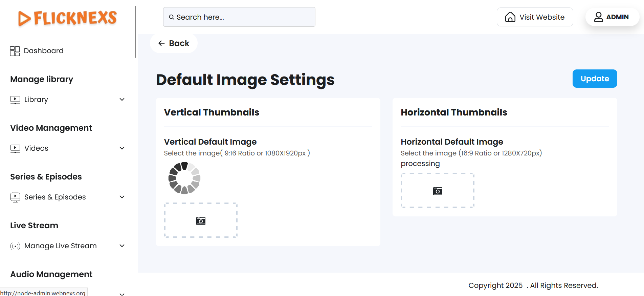Viewport: 644px width, 296px height.
Task: Click the Dashboard grid icon
Action: pyautogui.click(x=15, y=51)
